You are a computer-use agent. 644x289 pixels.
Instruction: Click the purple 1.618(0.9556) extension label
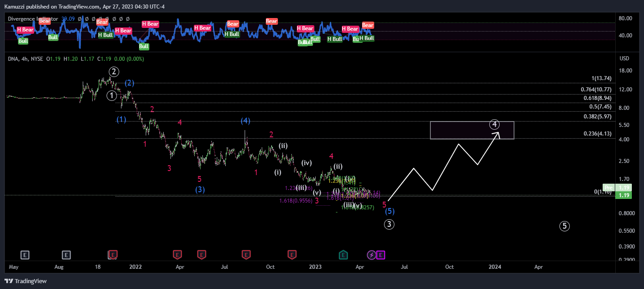click(x=295, y=201)
